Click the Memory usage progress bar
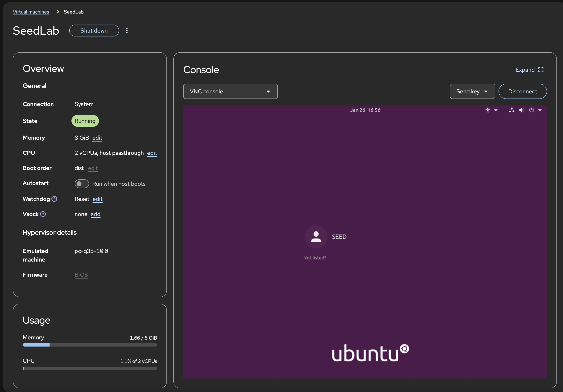The height and width of the screenshot is (392, 563). pyautogui.click(x=90, y=345)
